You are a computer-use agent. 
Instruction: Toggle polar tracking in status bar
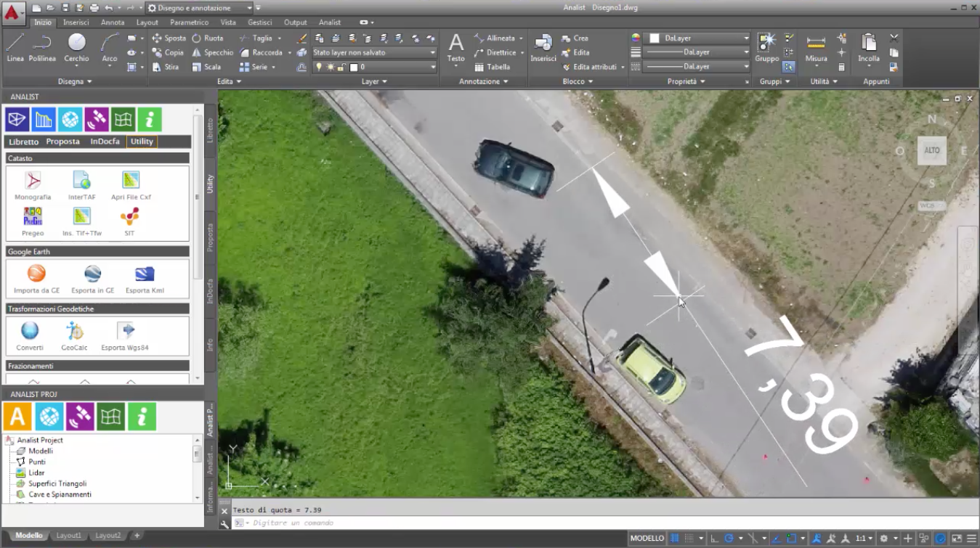click(729, 539)
